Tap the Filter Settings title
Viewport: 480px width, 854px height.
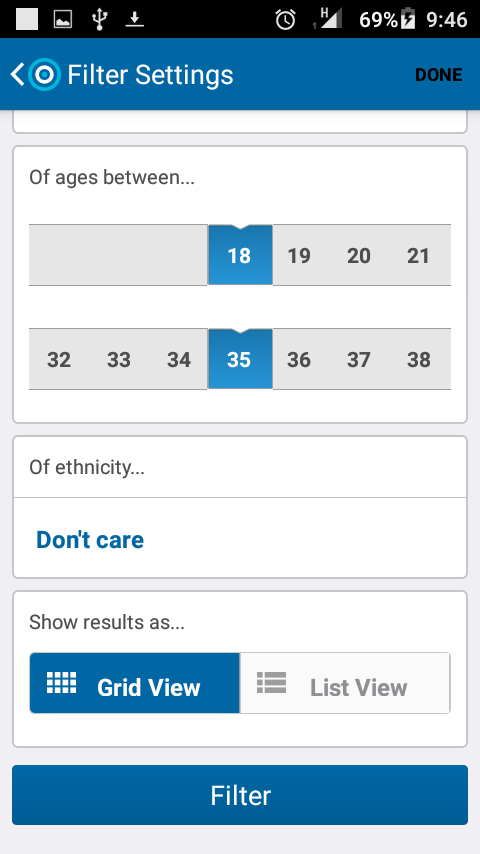coord(150,75)
